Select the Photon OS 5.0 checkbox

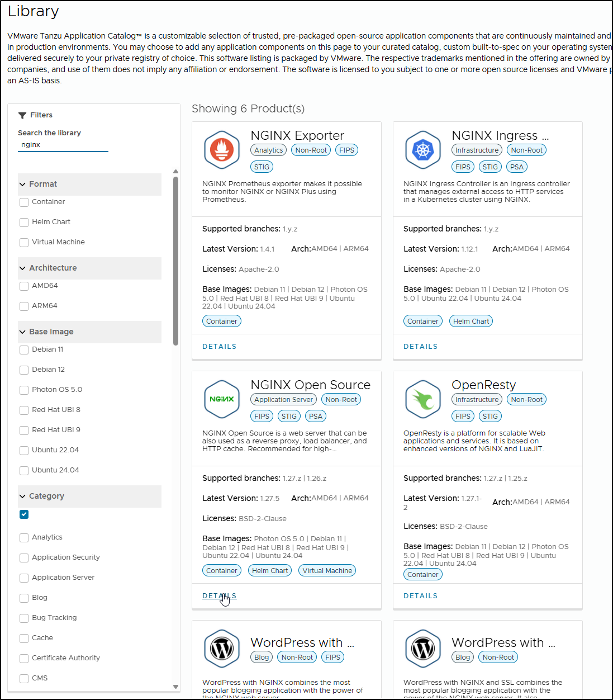point(24,390)
